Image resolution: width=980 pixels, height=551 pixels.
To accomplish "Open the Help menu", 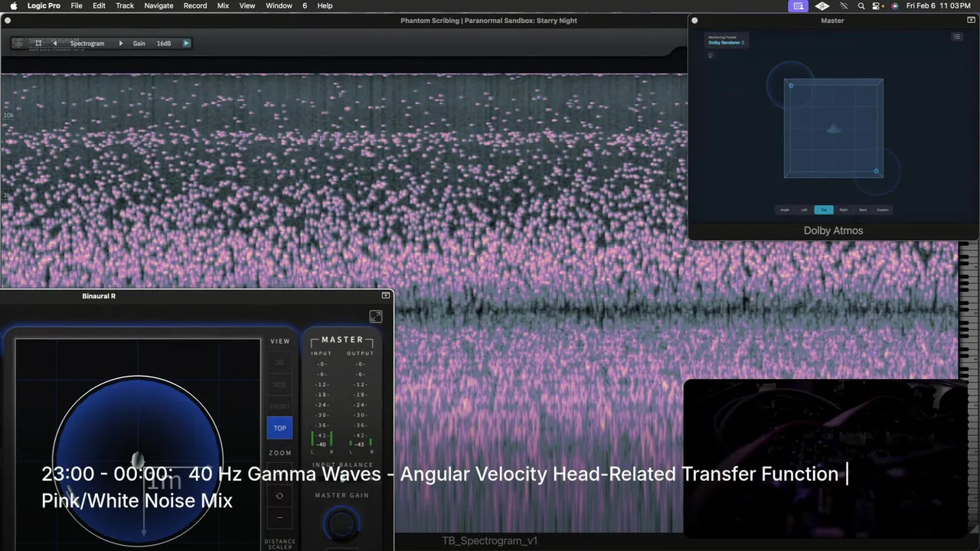I will pyautogui.click(x=325, y=5).
